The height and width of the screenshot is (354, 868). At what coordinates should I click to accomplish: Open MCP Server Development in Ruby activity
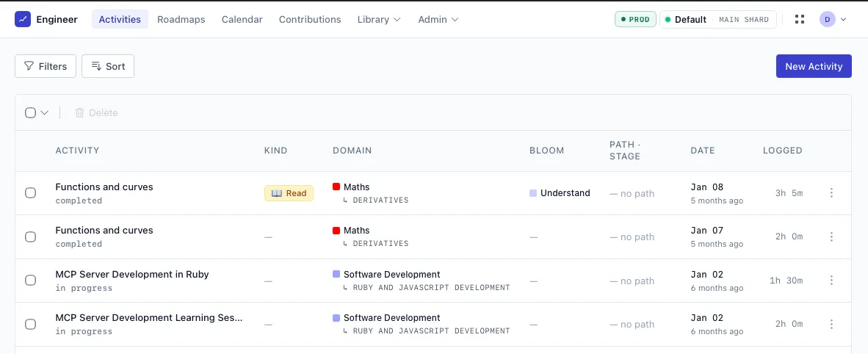[x=132, y=274]
